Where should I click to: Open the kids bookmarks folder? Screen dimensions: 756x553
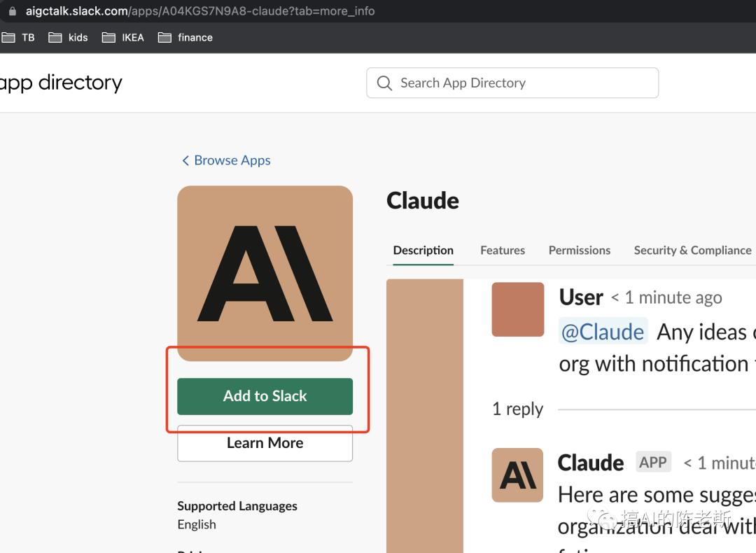[68, 38]
